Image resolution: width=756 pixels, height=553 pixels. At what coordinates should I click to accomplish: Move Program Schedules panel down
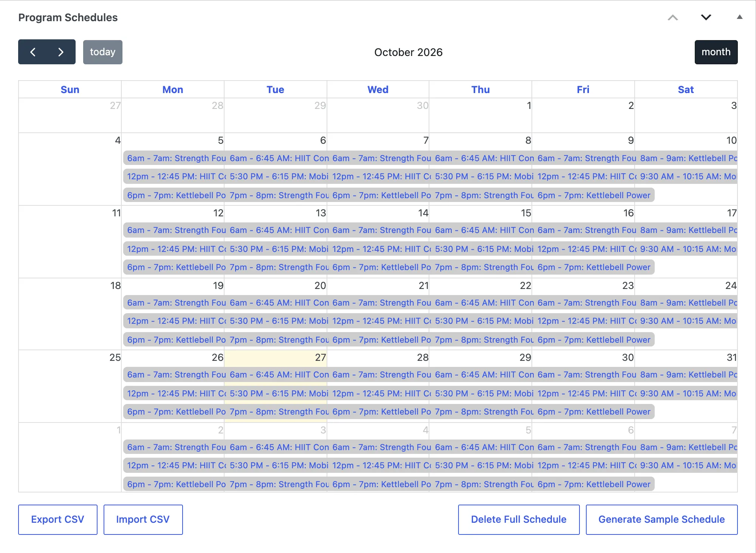706,17
